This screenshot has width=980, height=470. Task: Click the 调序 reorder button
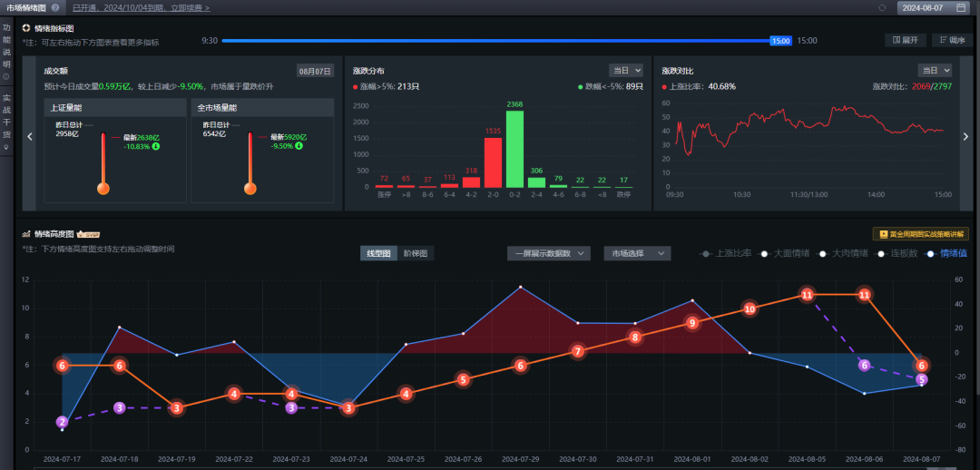tap(952, 40)
